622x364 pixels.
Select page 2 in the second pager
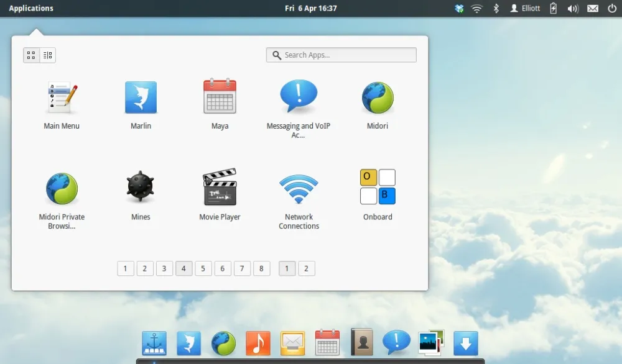point(306,268)
